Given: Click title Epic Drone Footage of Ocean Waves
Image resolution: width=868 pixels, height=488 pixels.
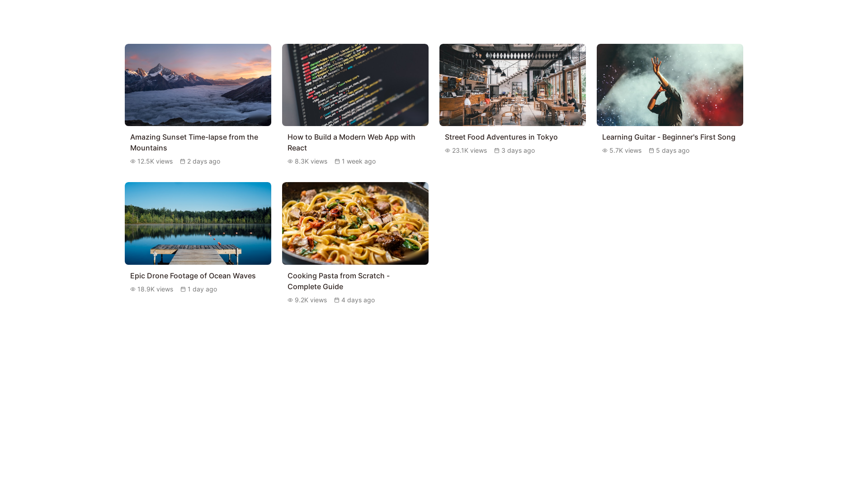Looking at the screenshot, I should coord(193,276).
